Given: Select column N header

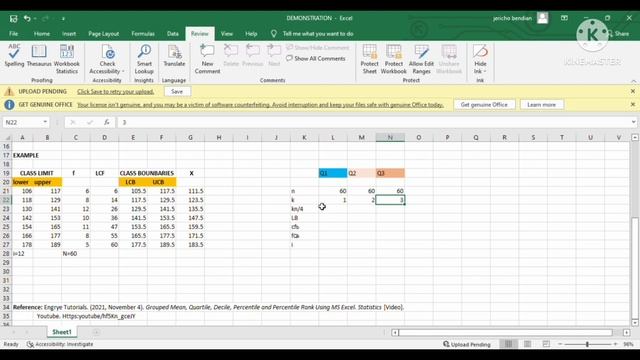Looking at the screenshot, I should click(x=390, y=138).
